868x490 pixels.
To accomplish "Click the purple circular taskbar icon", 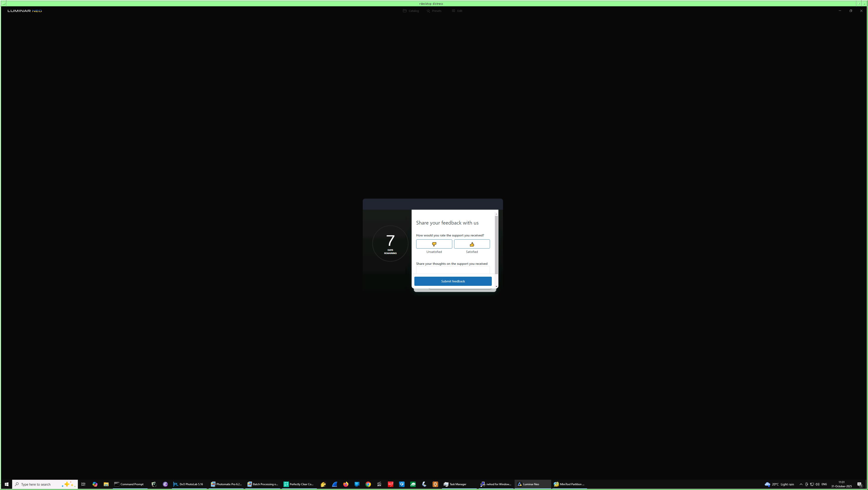I will [165, 484].
